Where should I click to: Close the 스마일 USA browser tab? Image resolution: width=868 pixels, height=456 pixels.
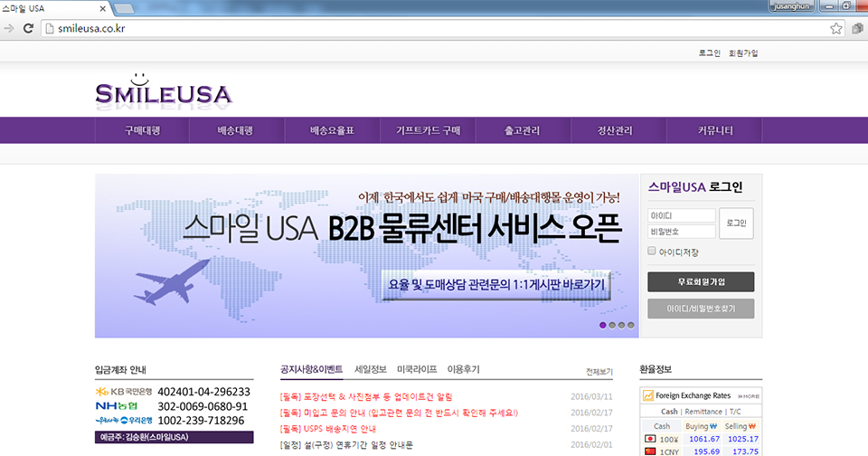[x=105, y=7]
